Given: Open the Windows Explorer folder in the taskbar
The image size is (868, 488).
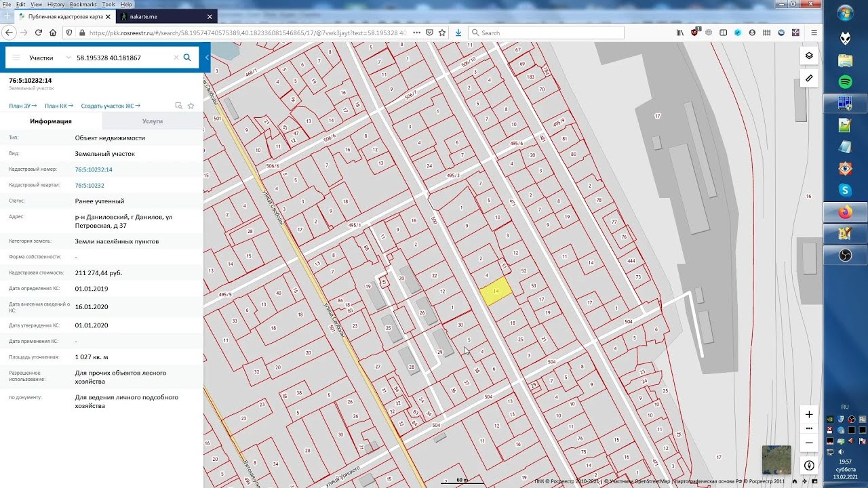Looking at the screenshot, I should coord(845,60).
